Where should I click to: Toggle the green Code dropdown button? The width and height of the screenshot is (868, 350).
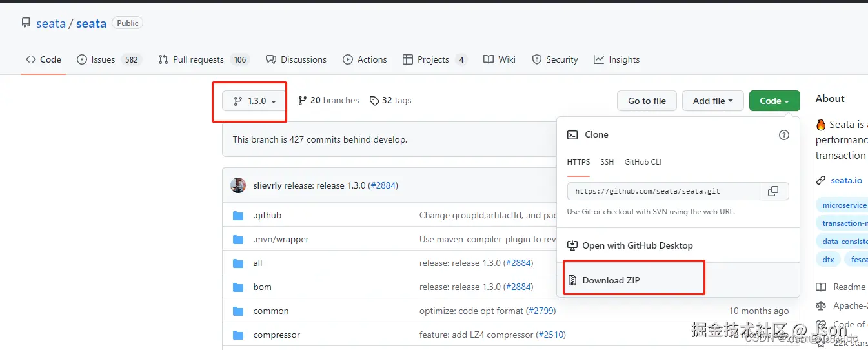point(774,101)
